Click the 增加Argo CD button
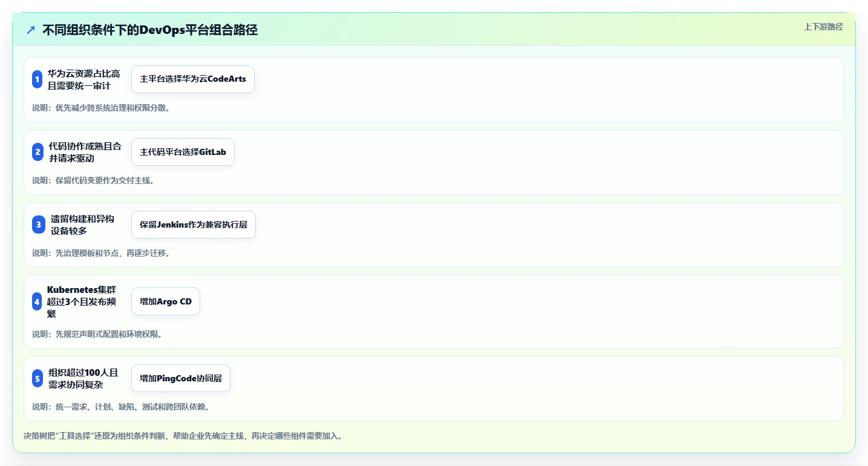This screenshot has width=868, height=466. [x=166, y=301]
